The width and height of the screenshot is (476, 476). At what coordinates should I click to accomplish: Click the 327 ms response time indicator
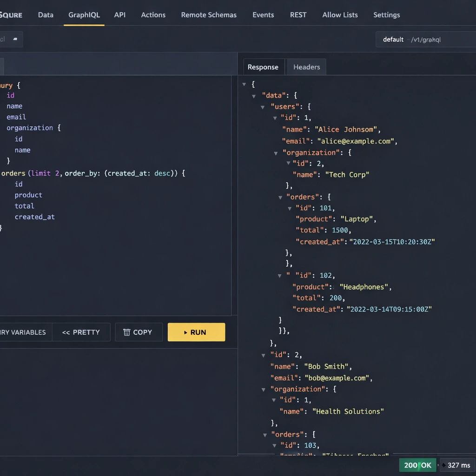pyautogui.click(x=458, y=465)
